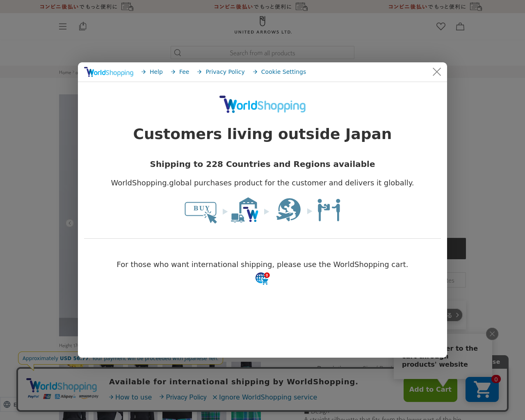Screen dimensions: 525x420
Task: Click the search magnifier icon
Action: [x=178, y=52]
